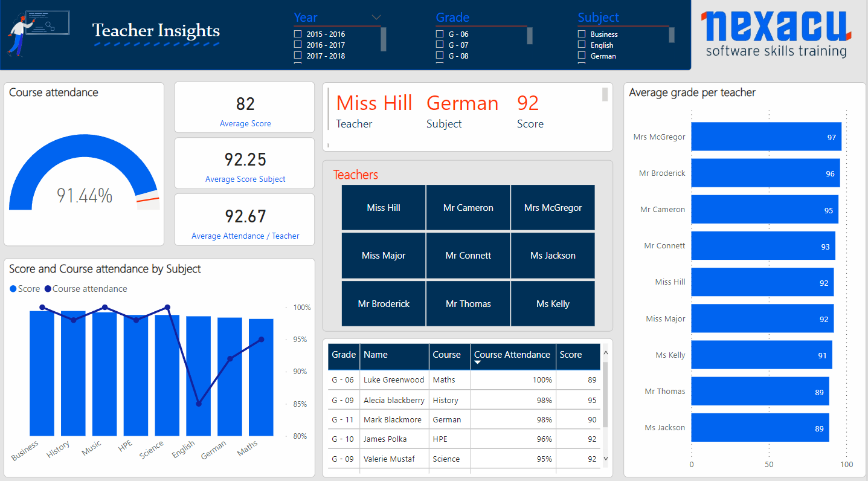Click the Mr Thomas axis label
Screen dimensions: 868x481
coord(664,391)
